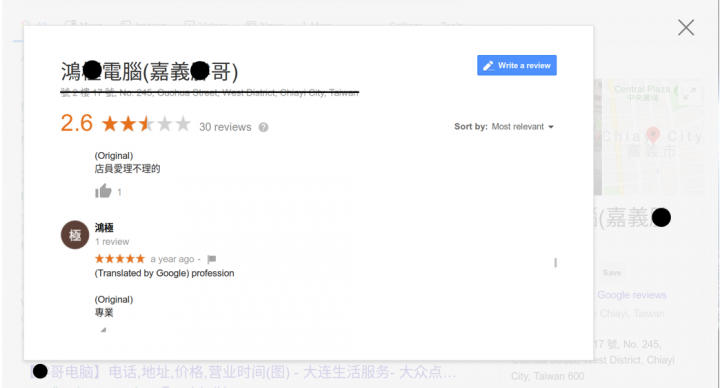This screenshot has height=388, width=720.
Task: Click the five-star rating of 鴻極's review
Action: coord(120,259)
